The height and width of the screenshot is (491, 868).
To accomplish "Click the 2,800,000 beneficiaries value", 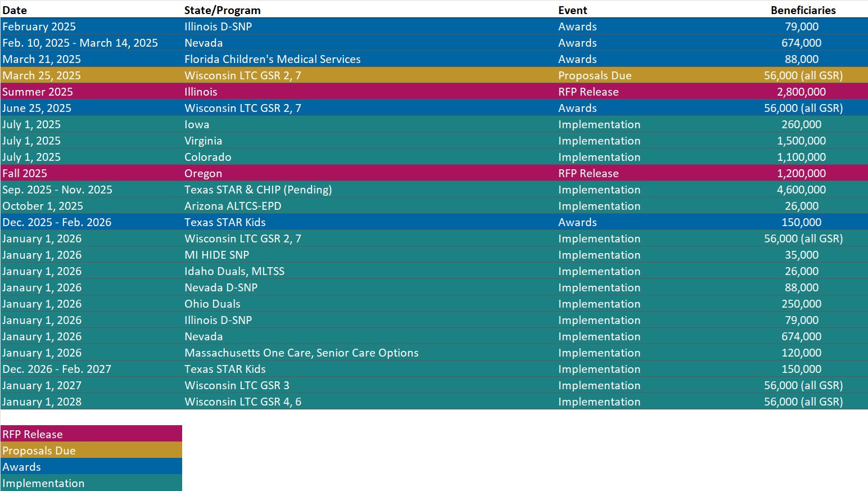I will (x=801, y=92).
